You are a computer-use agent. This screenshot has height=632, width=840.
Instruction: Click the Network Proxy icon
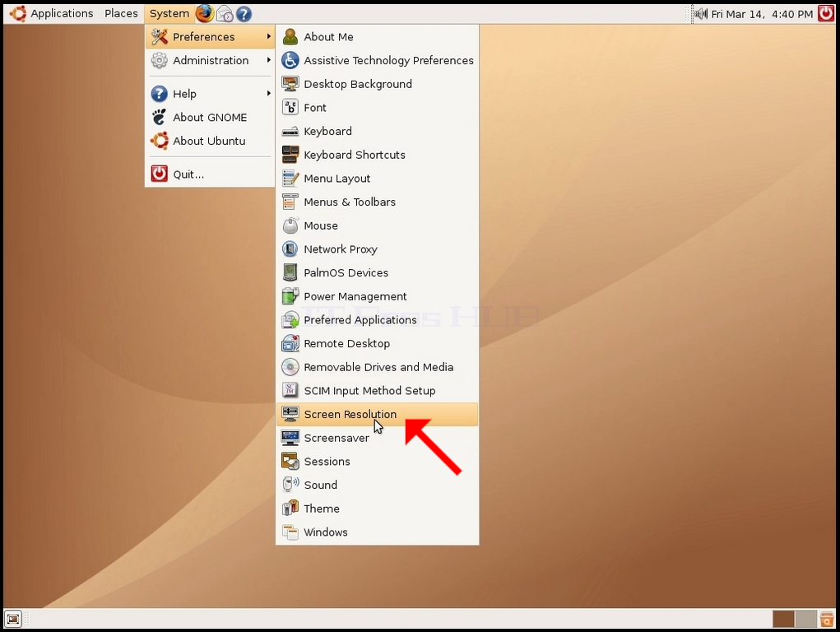point(290,249)
